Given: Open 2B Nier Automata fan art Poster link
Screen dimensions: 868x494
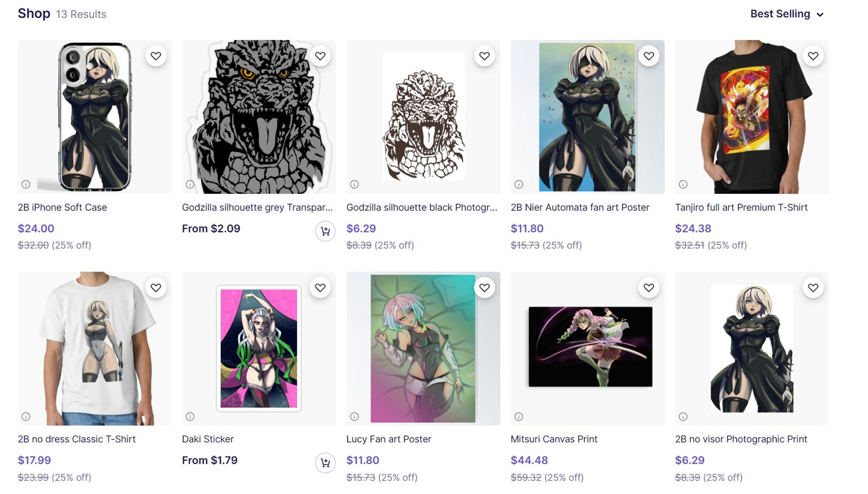Looking at the screenshot, I should (580, 207).
